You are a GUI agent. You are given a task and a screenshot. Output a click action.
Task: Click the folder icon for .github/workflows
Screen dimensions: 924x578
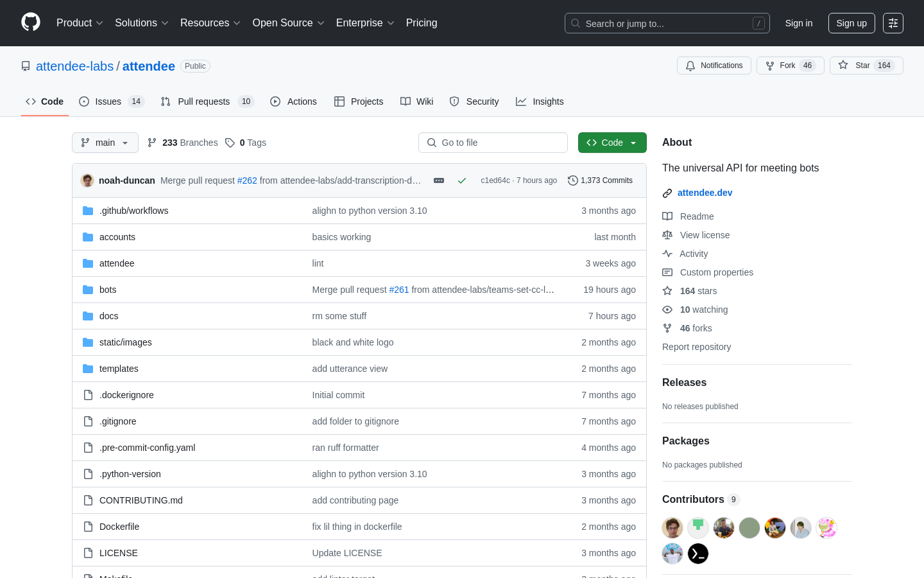(88, 211)
